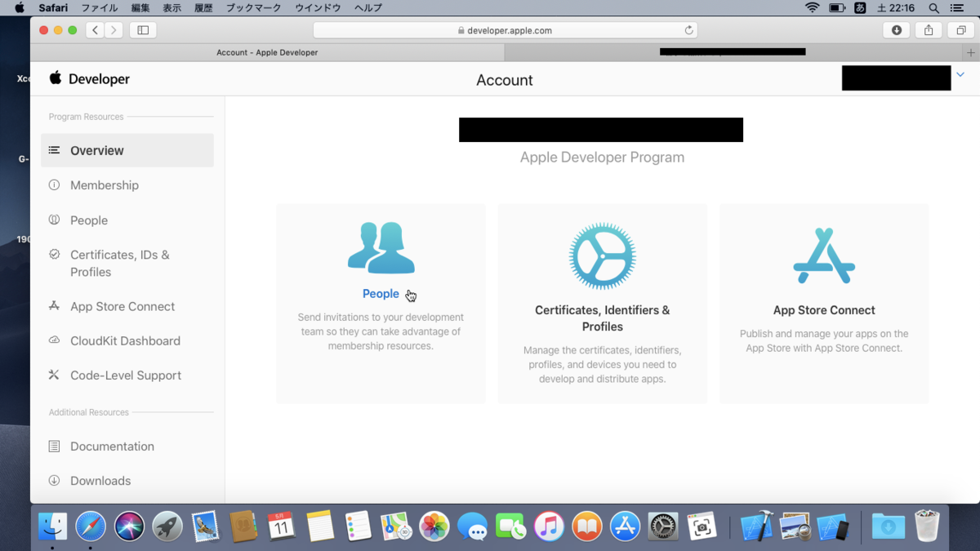Open the App Store Connect card title
Image resolution: width=980 pixels, height=551 pixels.
824,310
